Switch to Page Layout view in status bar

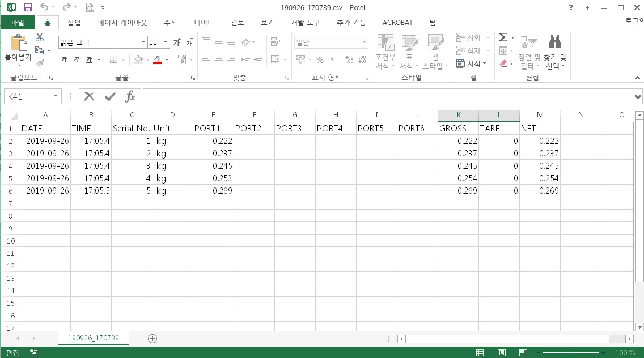[502, 353]
